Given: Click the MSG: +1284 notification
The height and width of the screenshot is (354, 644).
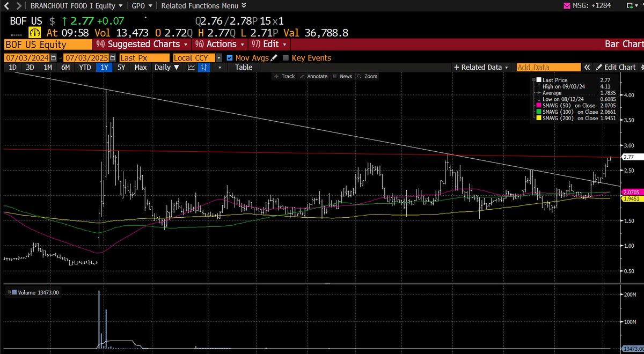Looking at the screenshot, I should (x=592, y=6).
